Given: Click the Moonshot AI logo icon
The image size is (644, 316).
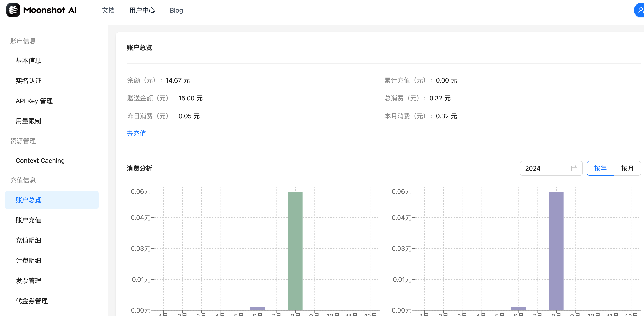Looking at the screenshot, I should 13,10.
